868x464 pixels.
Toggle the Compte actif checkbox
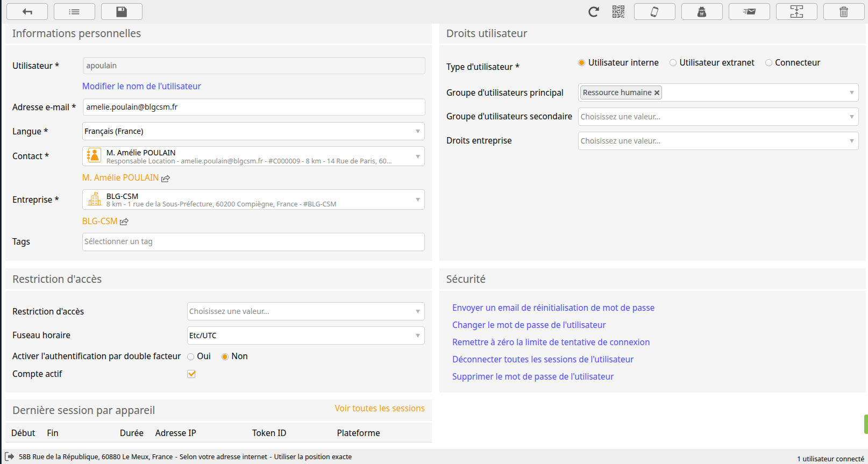pyautogui.click(x=191, y=374)
